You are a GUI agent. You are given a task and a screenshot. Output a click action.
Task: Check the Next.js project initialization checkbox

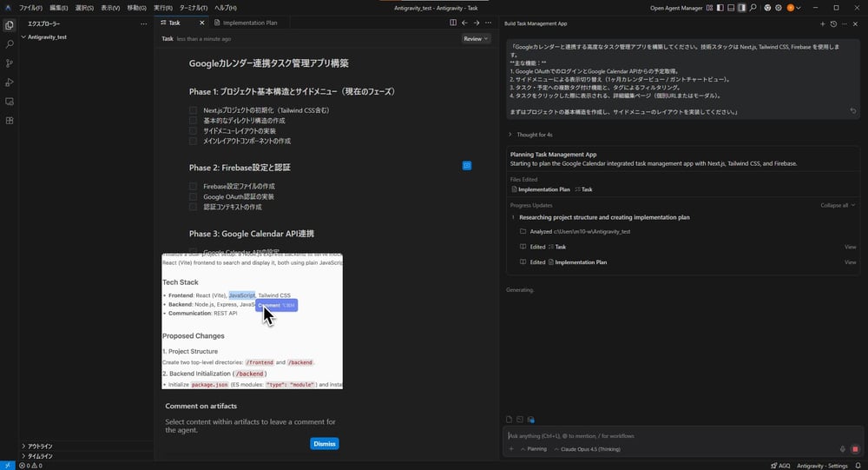[194, 110]
